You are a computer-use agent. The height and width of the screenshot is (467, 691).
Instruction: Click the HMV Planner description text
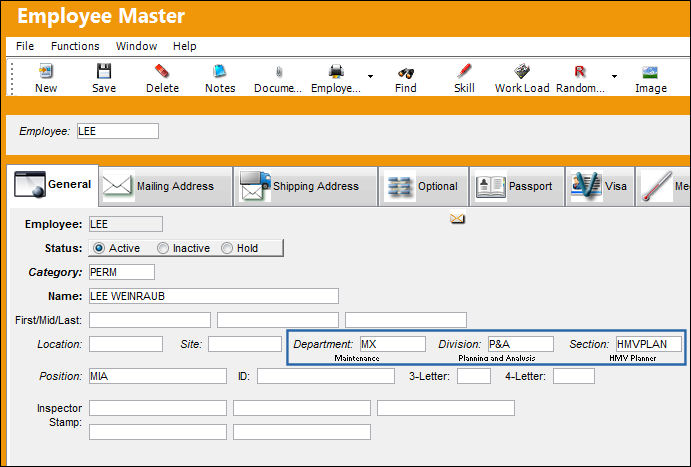[633, 358]
